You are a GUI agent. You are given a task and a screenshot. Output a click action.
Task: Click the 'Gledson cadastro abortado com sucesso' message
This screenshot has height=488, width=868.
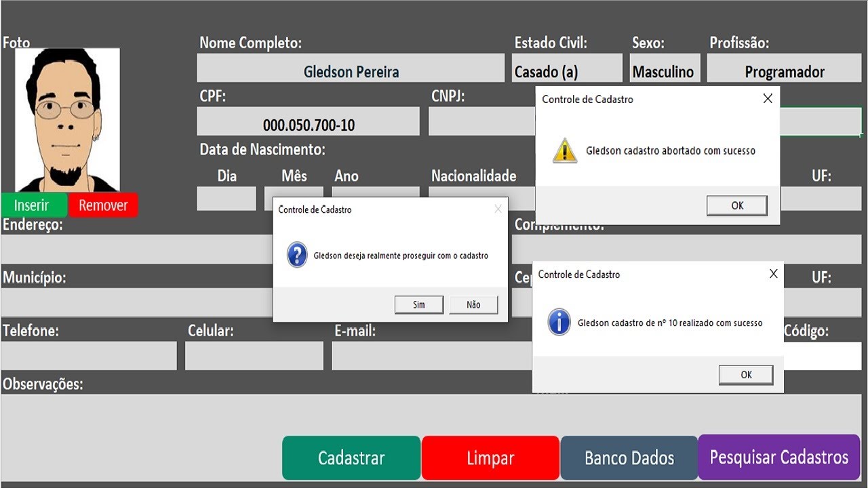pos(671,150)
